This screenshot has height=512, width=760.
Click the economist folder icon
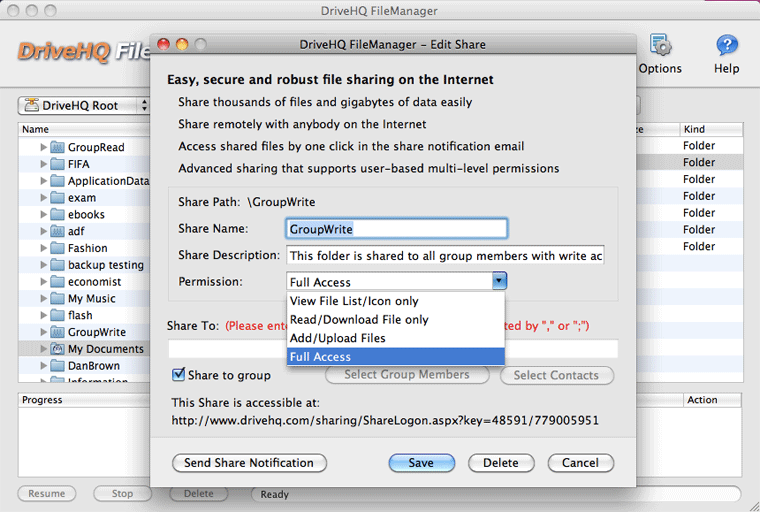click(57, 282)
